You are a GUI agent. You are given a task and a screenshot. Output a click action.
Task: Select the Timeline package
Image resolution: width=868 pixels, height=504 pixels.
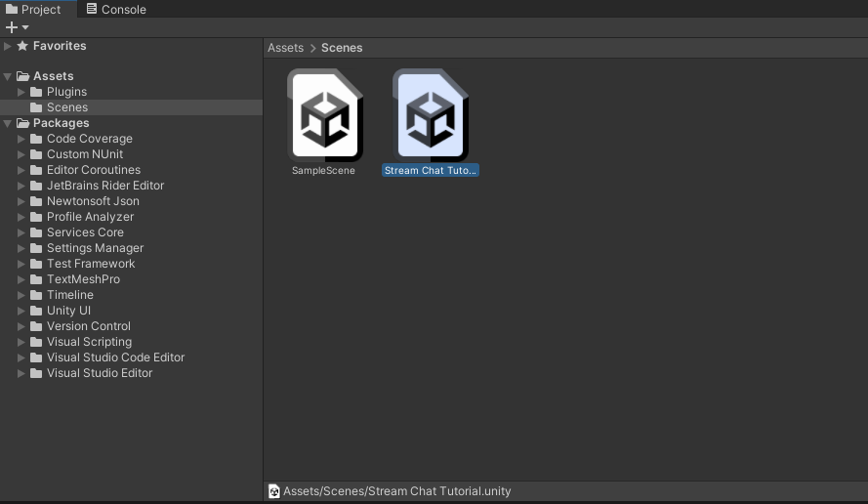(x=69, y=295)
